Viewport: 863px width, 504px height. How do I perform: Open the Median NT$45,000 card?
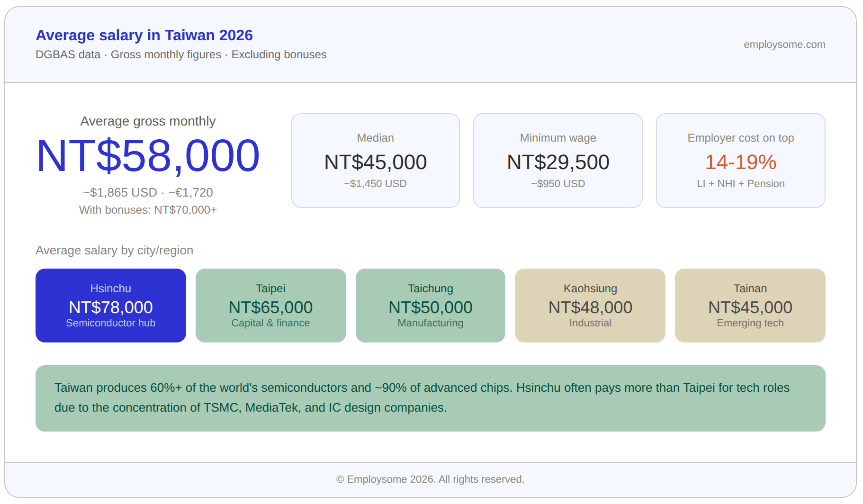click(x=375, y=161)
